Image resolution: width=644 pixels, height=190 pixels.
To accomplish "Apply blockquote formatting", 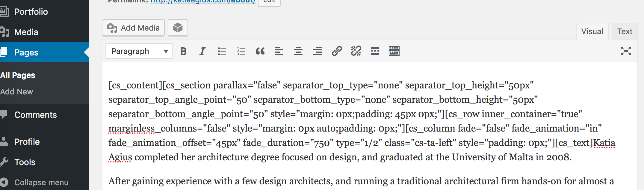I will tap(260, 51).
